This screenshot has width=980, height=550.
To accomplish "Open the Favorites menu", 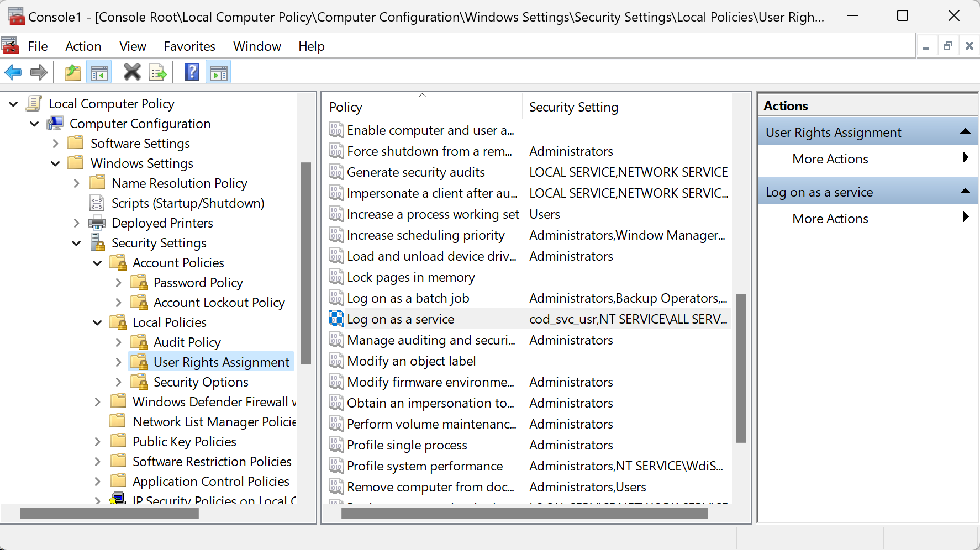I will click(x=189, y=46).
